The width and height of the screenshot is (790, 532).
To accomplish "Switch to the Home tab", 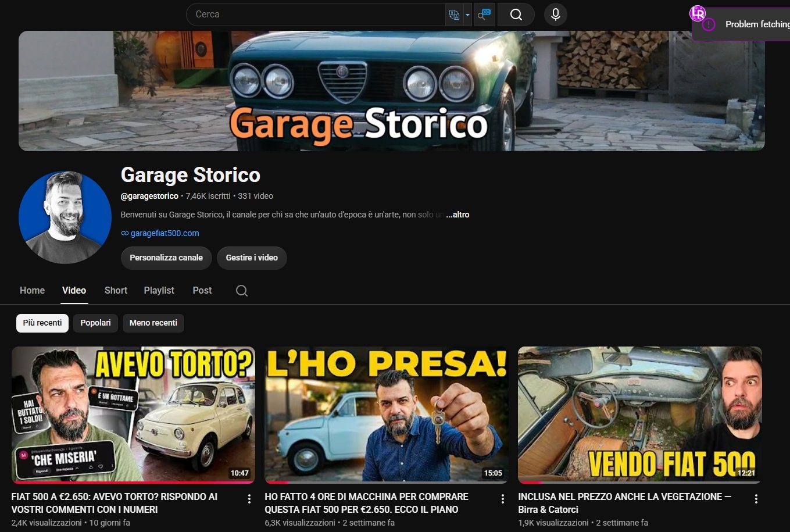I will click(x=33, y=290).
